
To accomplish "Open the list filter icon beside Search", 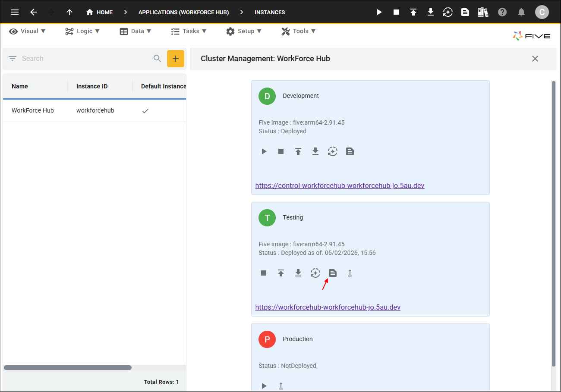I will [x=13, y=59].
